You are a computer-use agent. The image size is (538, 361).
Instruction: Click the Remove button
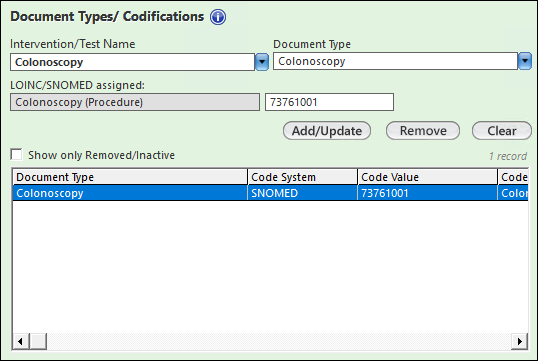423,131
